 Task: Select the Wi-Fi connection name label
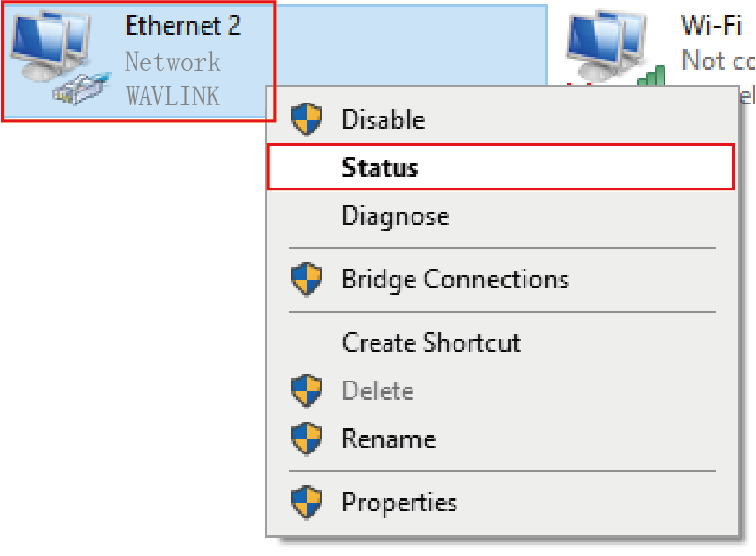tap(711, 25)
